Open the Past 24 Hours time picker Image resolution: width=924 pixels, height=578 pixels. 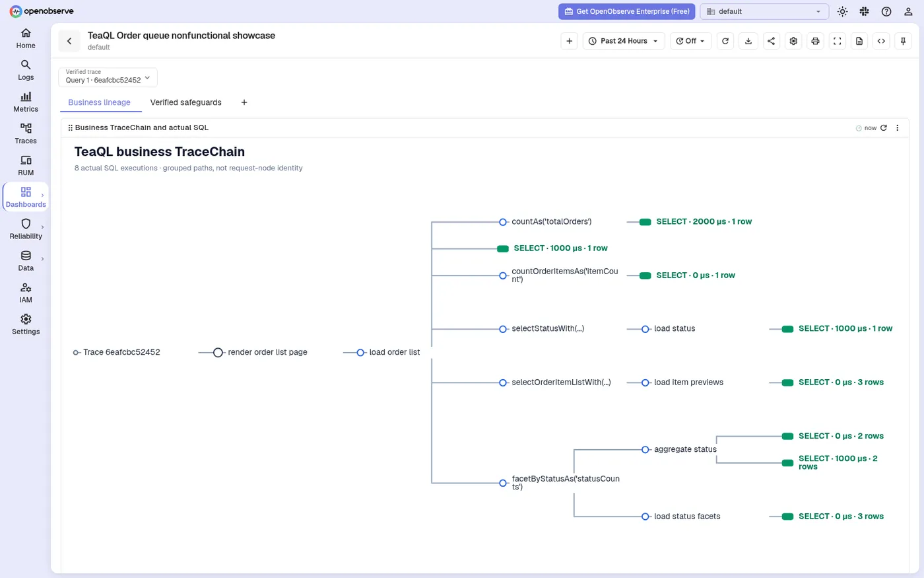point(624,41)
